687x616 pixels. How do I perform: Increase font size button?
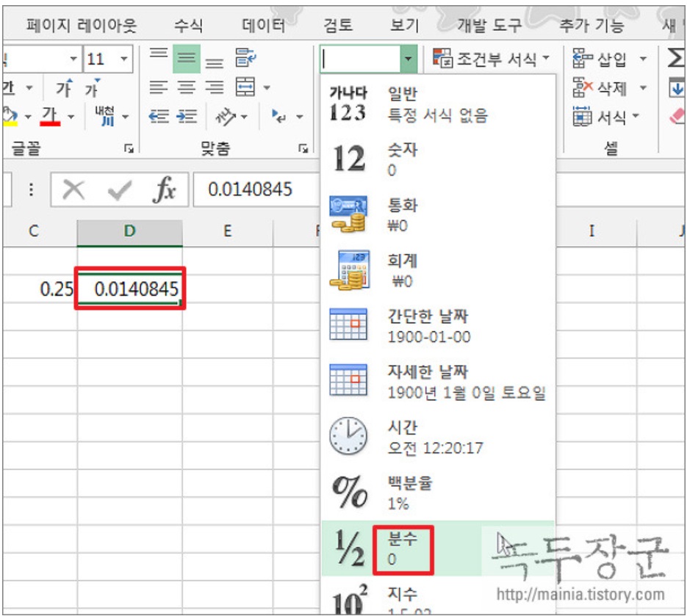coord(64,89)
